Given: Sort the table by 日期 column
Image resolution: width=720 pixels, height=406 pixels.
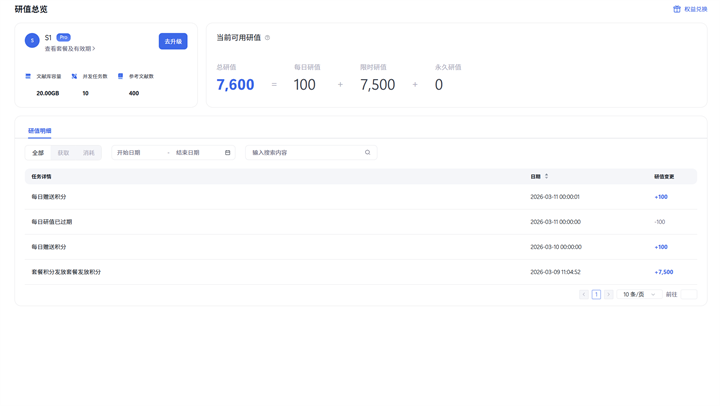Looking at the screenshot, I should tap(546, 177).
